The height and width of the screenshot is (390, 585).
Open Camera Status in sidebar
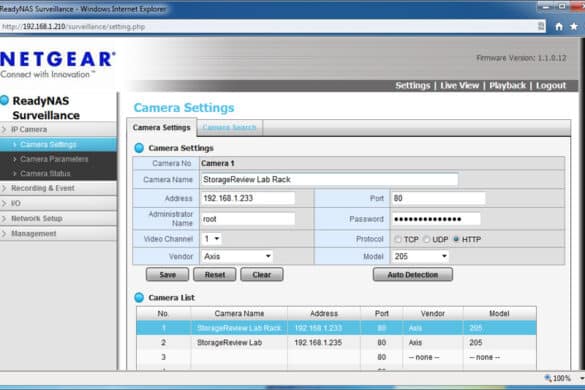coord(59,174)
